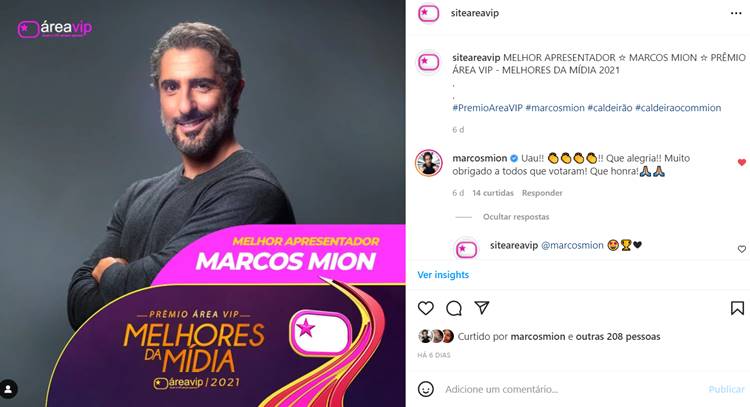Image resolution: width=750 pixels, height=407 pixels.
Task: Click Ver insights link
Action: (x=443, y=275)
